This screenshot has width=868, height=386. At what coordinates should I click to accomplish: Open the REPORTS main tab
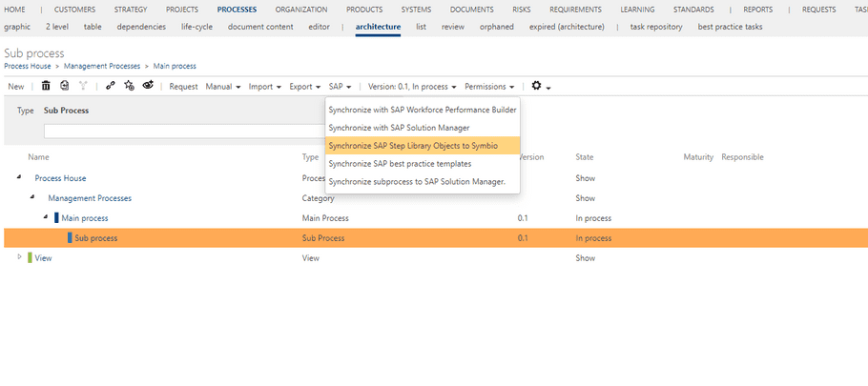[759, 10]
